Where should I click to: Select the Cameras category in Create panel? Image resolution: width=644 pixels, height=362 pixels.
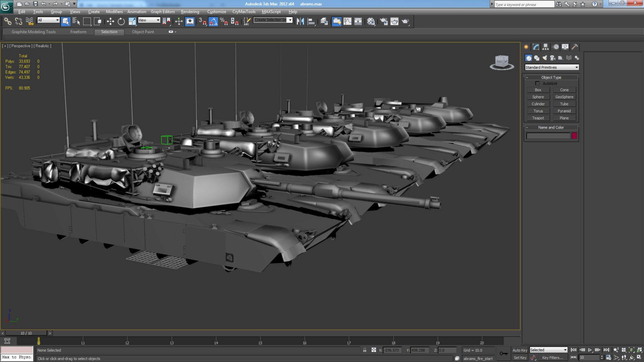click(552, 58)
